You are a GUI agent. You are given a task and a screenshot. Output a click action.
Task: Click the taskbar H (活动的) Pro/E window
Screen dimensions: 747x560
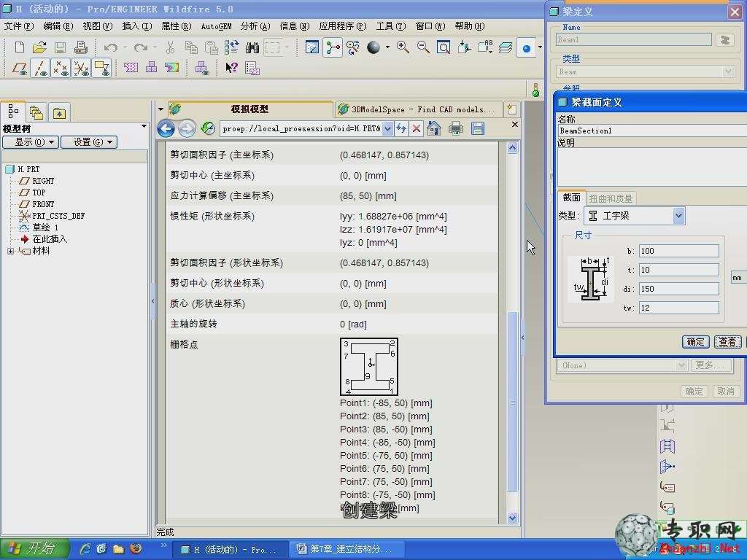(228, 550)
